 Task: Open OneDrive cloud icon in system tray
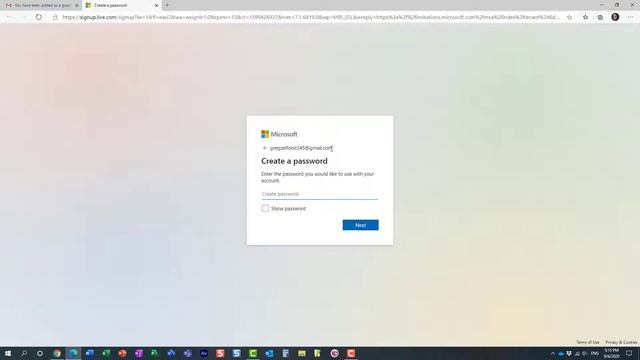[561, 353]
